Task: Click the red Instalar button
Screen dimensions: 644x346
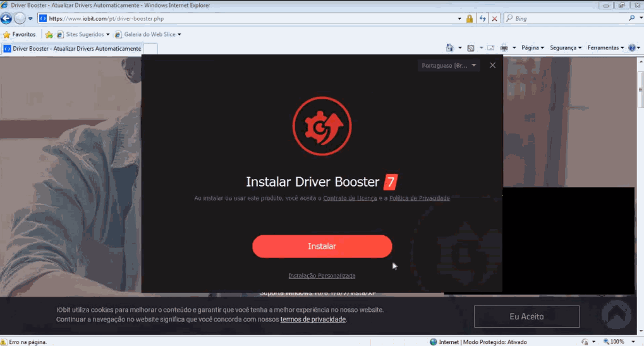Action: click(x=322, y=246)
